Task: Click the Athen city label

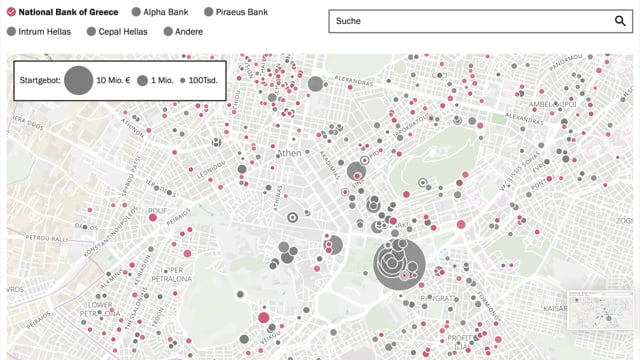Action: (289, 153)
